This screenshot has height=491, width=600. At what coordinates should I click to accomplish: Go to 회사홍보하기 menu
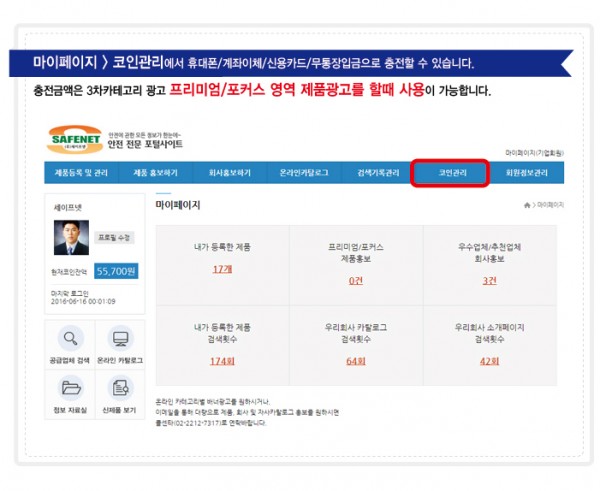pyautogui.click(x=230, y=173)
